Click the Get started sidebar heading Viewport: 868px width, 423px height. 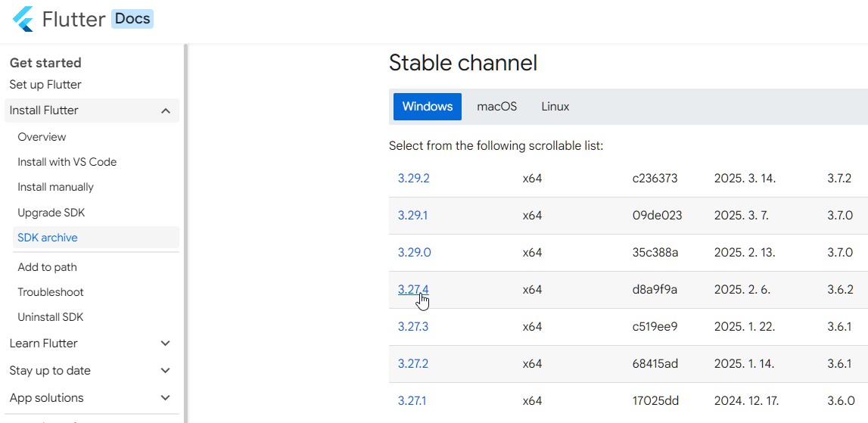(x=45, y=63)
